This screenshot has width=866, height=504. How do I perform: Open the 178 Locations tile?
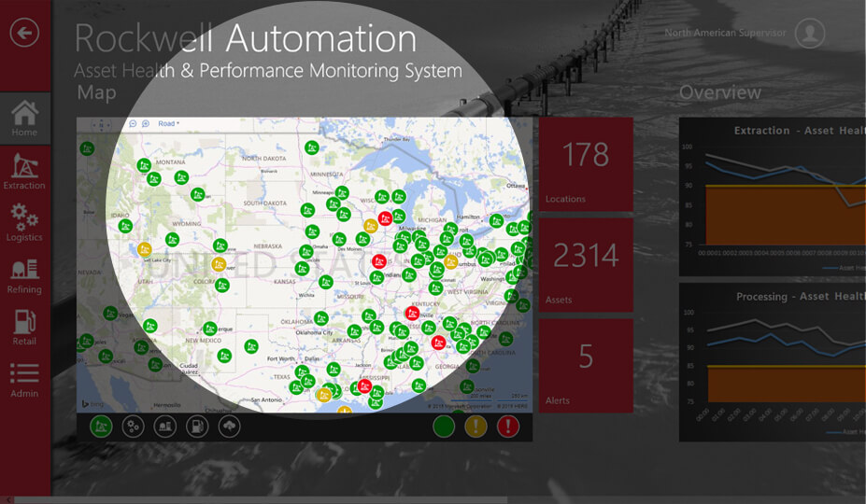[x=586, y=163]
